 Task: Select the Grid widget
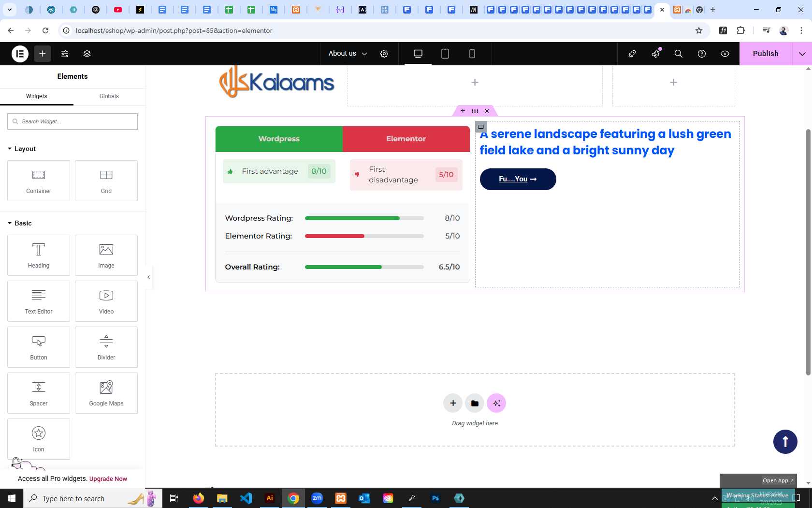click(106, 180)
